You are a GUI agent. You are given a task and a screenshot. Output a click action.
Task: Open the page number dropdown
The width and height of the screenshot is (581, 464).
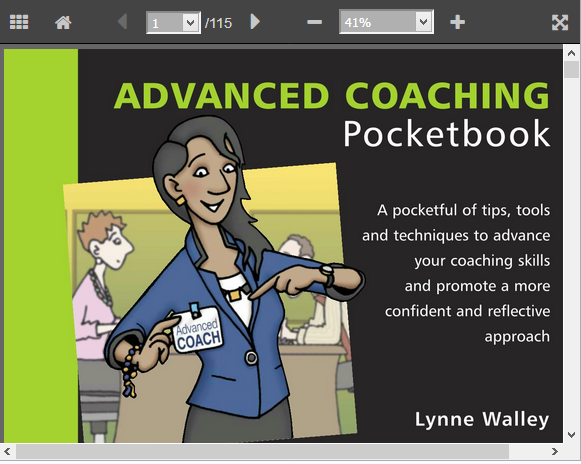[190, 23]
